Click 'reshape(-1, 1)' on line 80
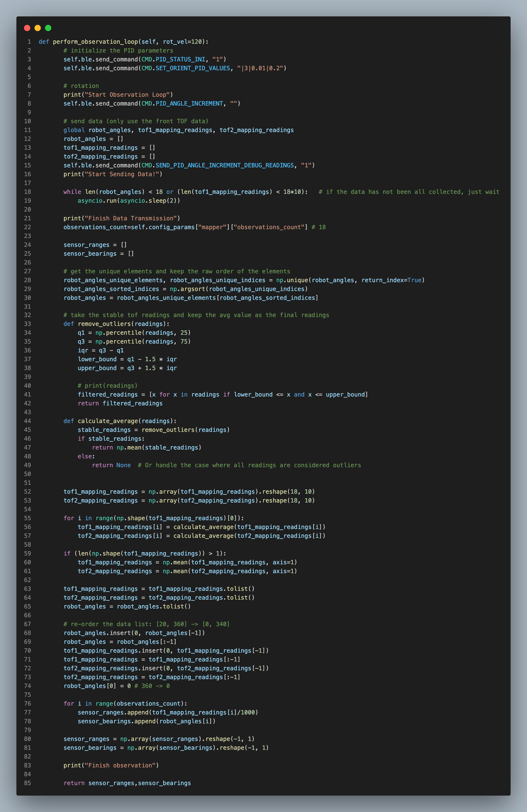 tap(230, 739)
